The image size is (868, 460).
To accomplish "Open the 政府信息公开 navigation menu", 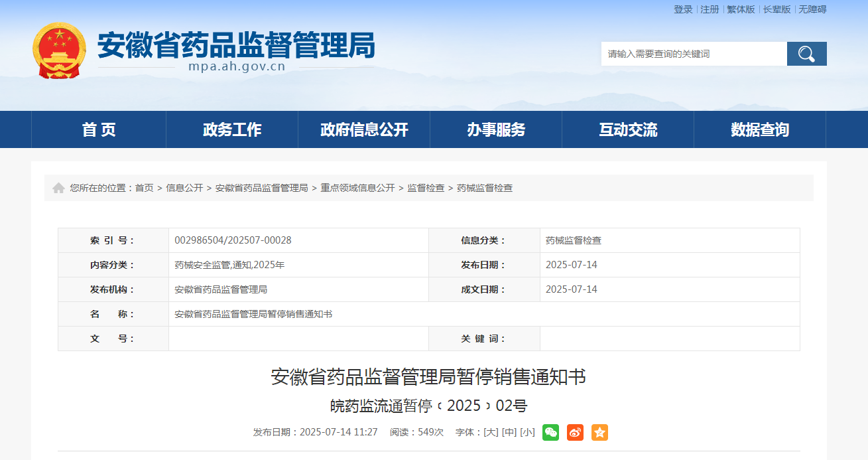I will click(x=364, y=129).
